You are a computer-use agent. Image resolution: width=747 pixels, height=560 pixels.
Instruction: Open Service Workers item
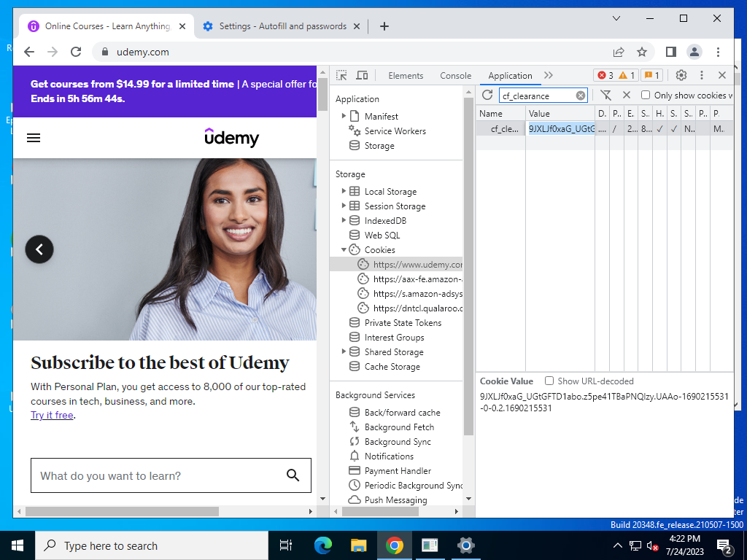395,131
